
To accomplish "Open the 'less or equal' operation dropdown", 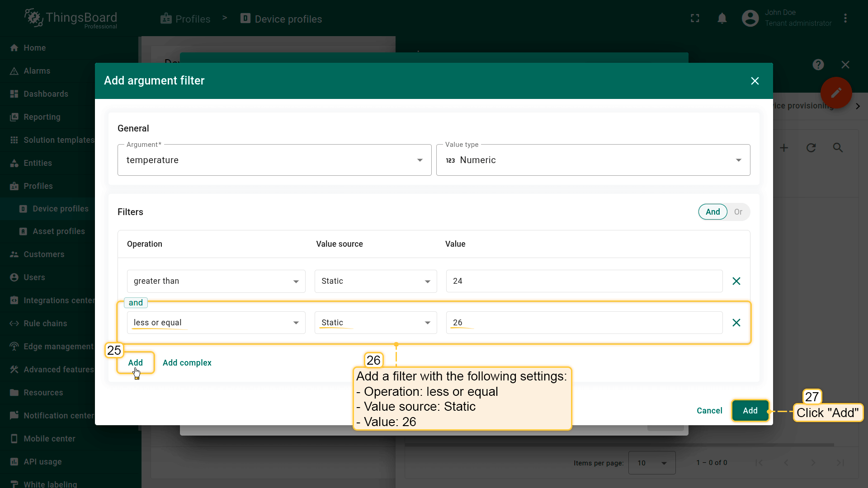I will coord(216,323).
